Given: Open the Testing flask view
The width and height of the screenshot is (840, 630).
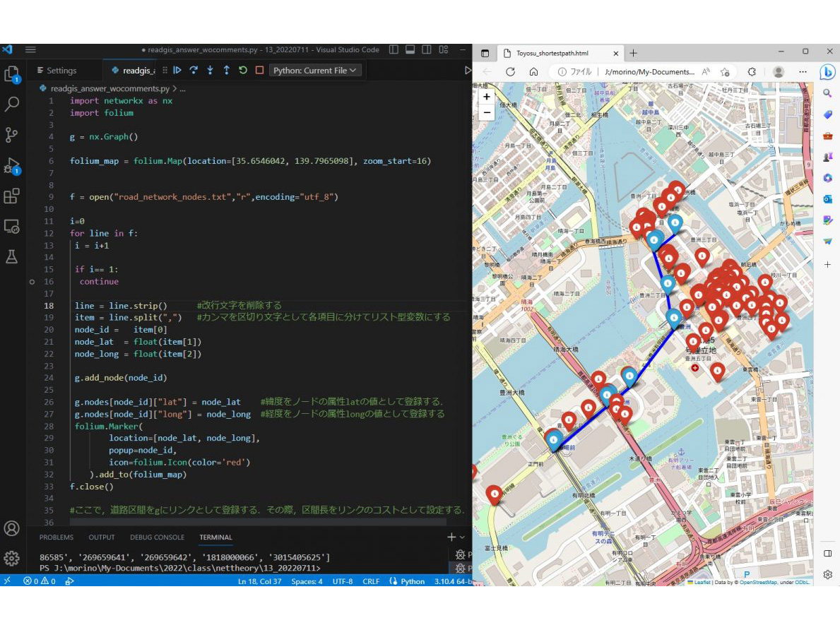Looking at the screenshot, I should (x=12, y=256).
